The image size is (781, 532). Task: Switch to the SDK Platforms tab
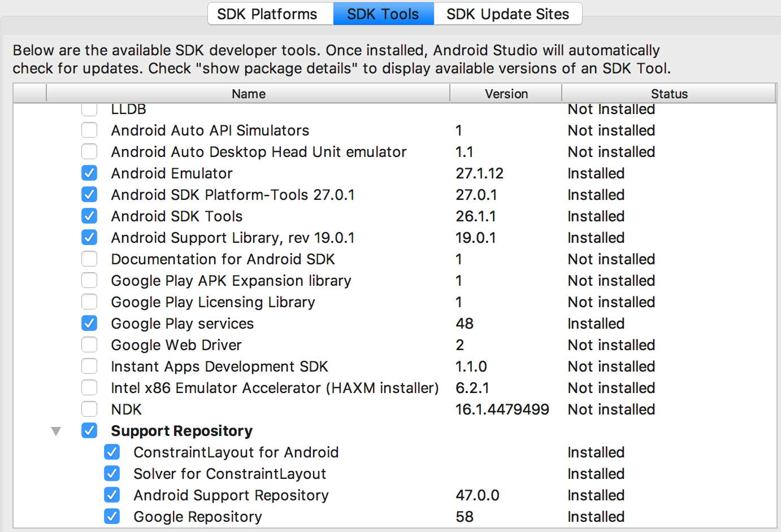pyautogui.click(x=267, y=14)
